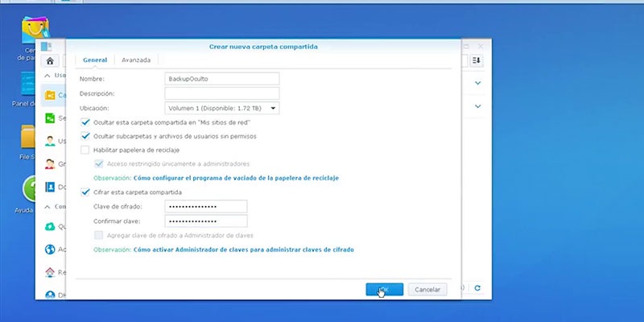The height and width of the screenshot is (322, 644).
Task: Switch to the Avanzada tab
Action: (136, 60)
